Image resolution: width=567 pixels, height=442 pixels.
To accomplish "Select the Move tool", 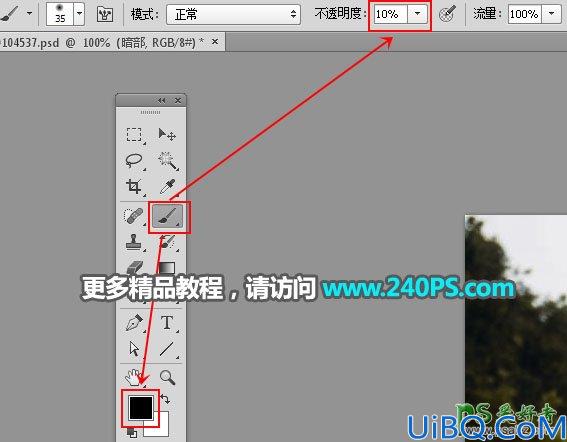I will pyautogui.click(x=167, y=135).
